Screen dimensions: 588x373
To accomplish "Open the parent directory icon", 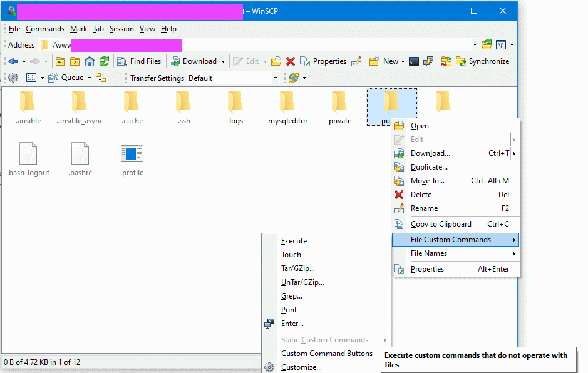I will point(61,61).
